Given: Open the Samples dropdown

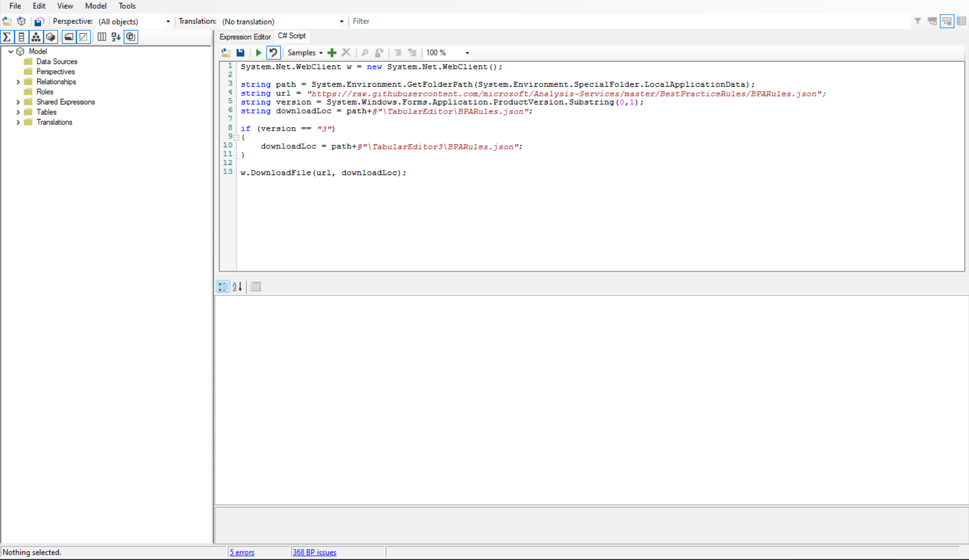Looking at the screenshot, I should [304, 52].
